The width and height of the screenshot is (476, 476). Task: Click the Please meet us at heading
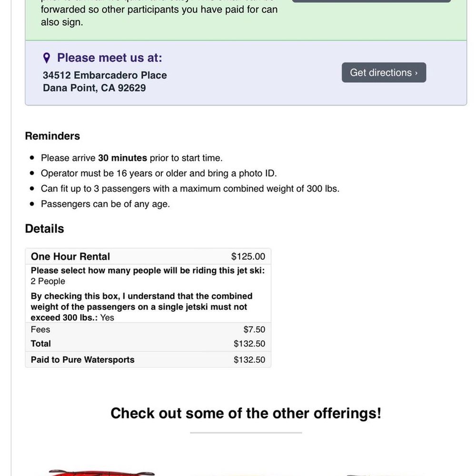[x=109, y=58]
